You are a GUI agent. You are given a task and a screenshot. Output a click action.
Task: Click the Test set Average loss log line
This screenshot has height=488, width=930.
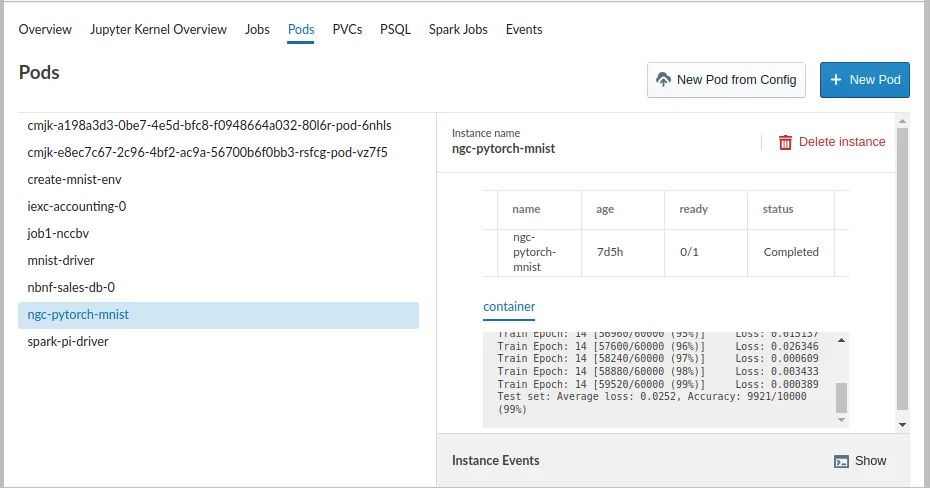coord(652,403)
